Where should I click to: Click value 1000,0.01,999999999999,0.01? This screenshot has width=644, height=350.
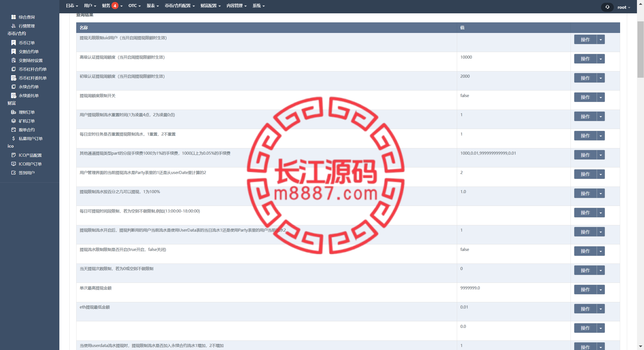[x=488, y=153]
